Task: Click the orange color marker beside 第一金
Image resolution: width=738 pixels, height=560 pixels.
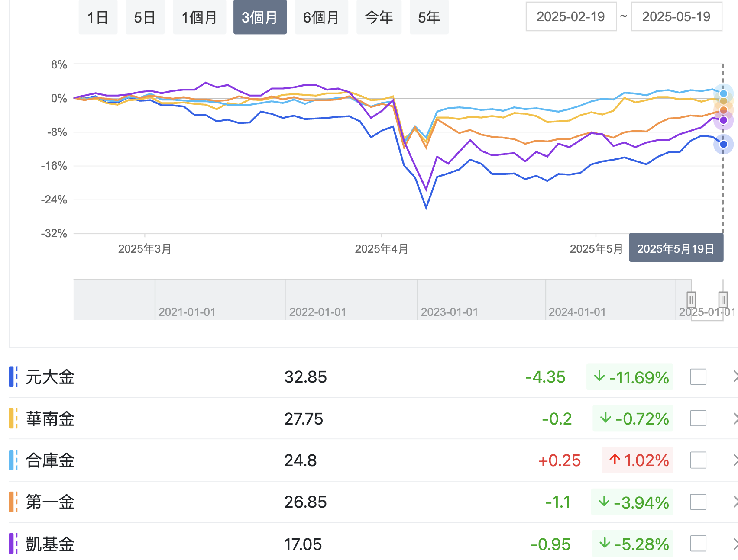Action: coord(13,502)
